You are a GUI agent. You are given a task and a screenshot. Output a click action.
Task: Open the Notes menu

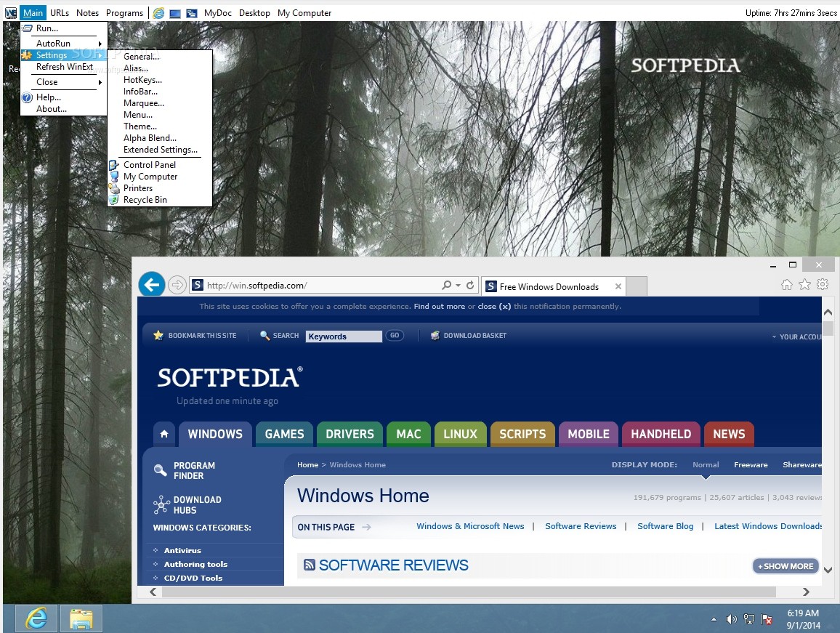click(87, 13)
